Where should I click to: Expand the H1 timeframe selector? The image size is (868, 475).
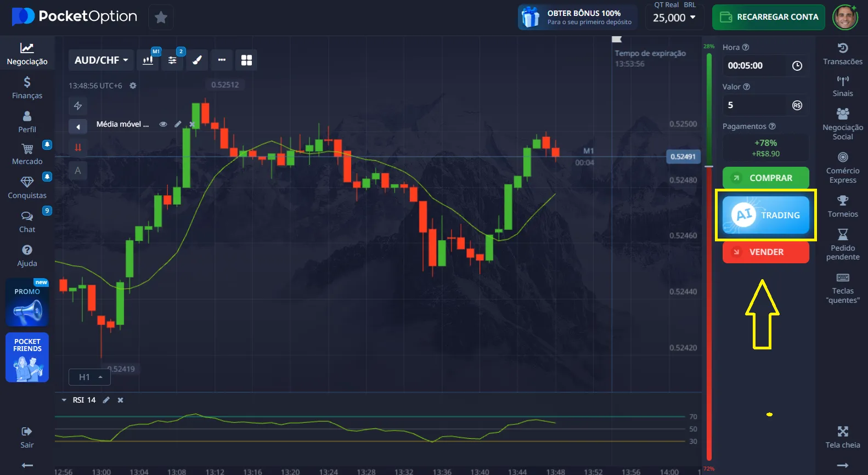coord(90,377)
